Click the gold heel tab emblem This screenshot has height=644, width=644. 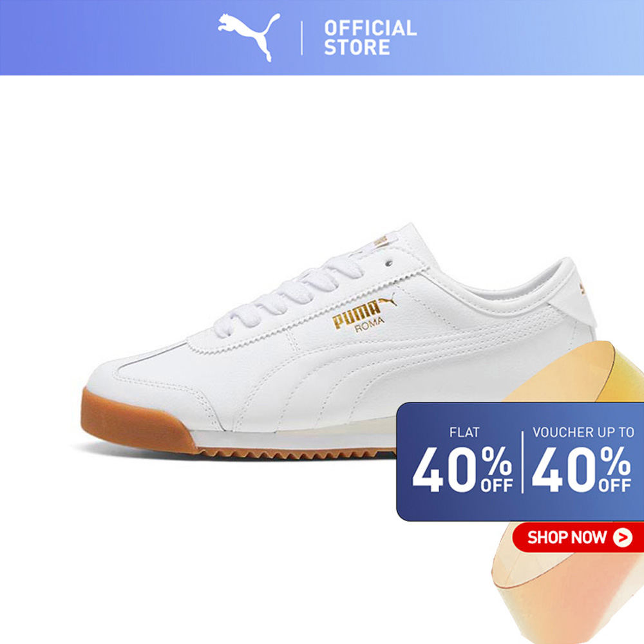point(582,289)
